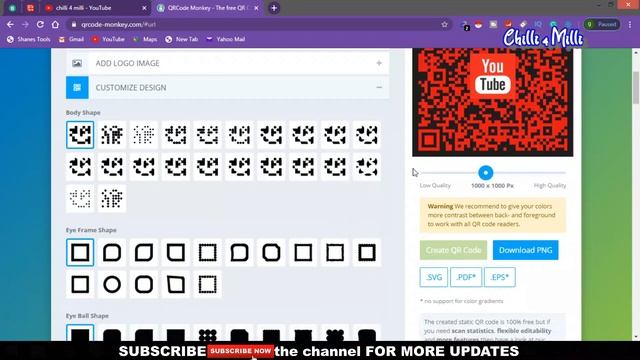
Task: Click the Create QR Code button
Action: [x=453, y=250]
